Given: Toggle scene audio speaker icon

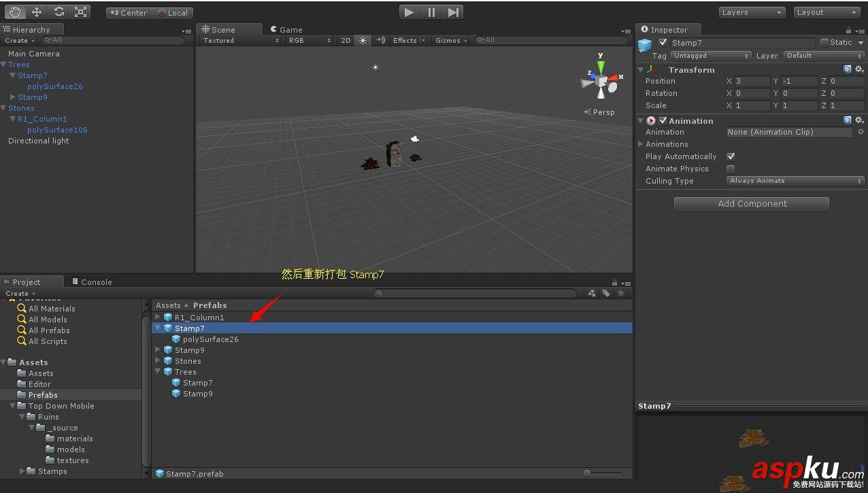Looking at the screenshot, I should click(380, 40).
